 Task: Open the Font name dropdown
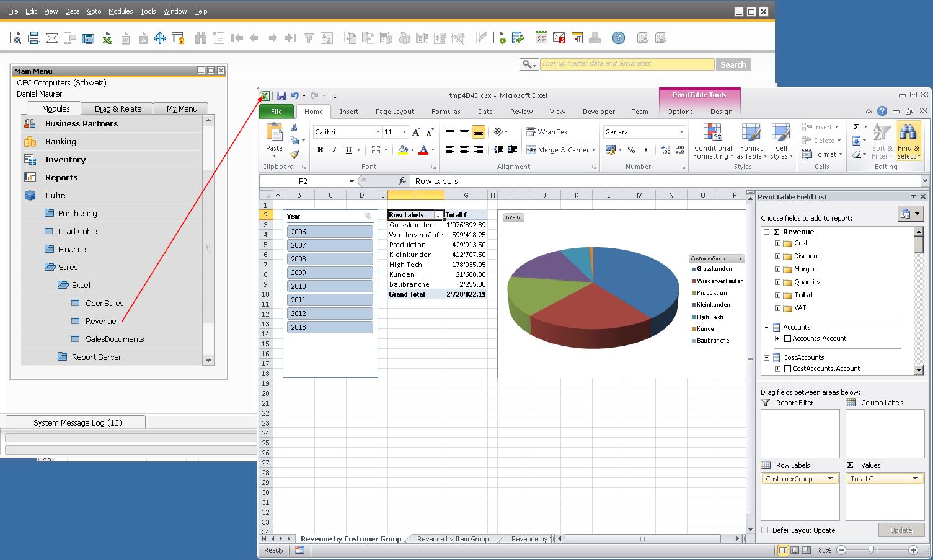pyautogui.click(x=378, y=132)
